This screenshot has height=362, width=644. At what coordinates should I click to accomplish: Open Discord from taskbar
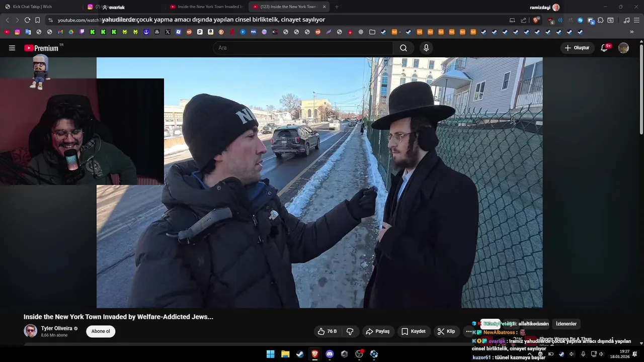pyautogui.click(x=330, y=354)
